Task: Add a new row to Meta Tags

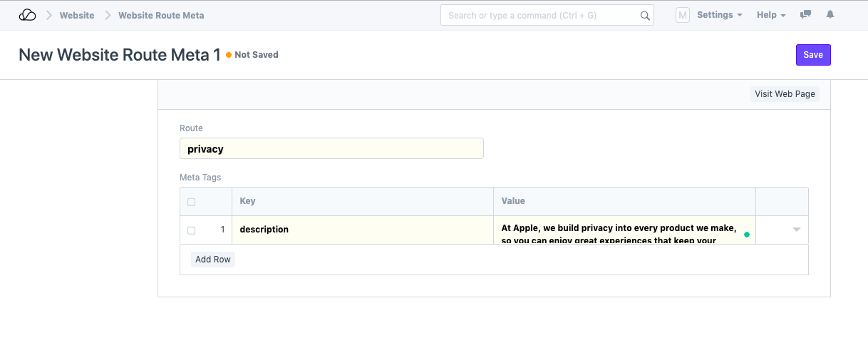Action: pyautogui.click(x=213, y=260)
